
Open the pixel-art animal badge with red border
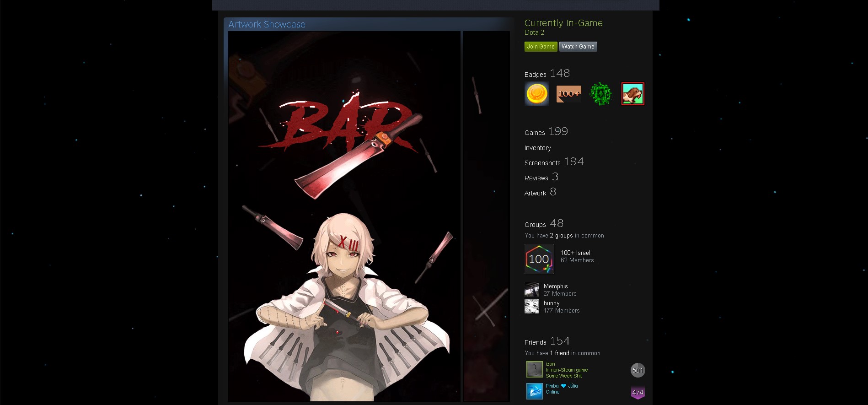[633, 94]
